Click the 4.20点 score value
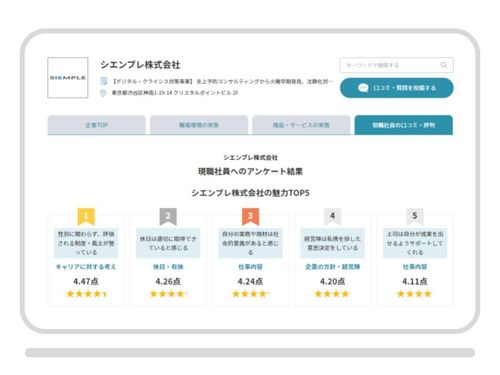Viewport: 500px width, 375px height. [332, 281]
